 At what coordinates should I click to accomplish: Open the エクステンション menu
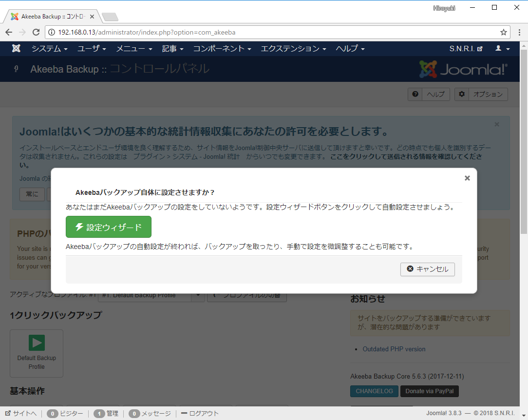tap(293, 49)
